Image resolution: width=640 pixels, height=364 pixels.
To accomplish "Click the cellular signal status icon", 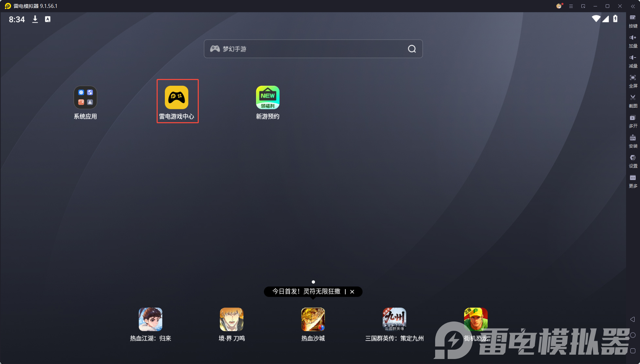I will click(x=606, y=19).
